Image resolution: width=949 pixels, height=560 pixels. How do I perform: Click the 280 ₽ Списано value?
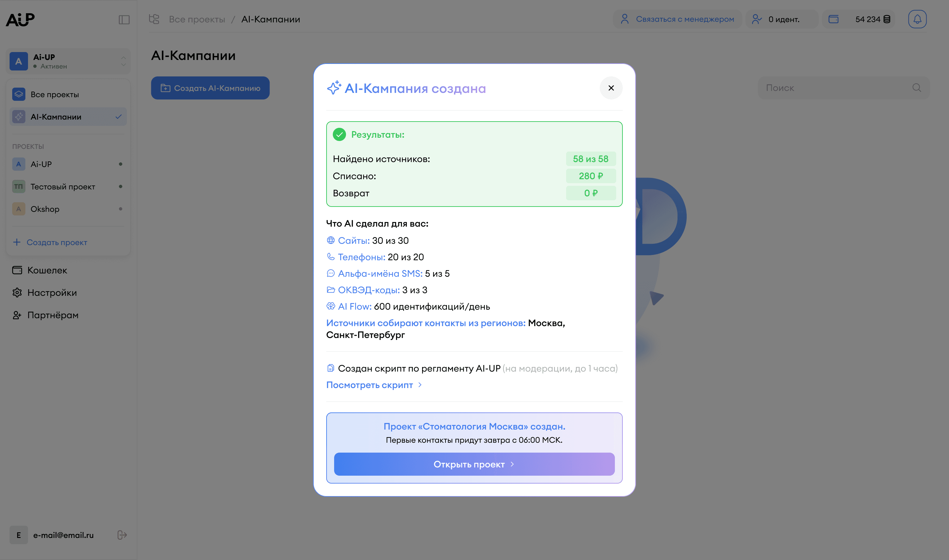coord(591,176)
